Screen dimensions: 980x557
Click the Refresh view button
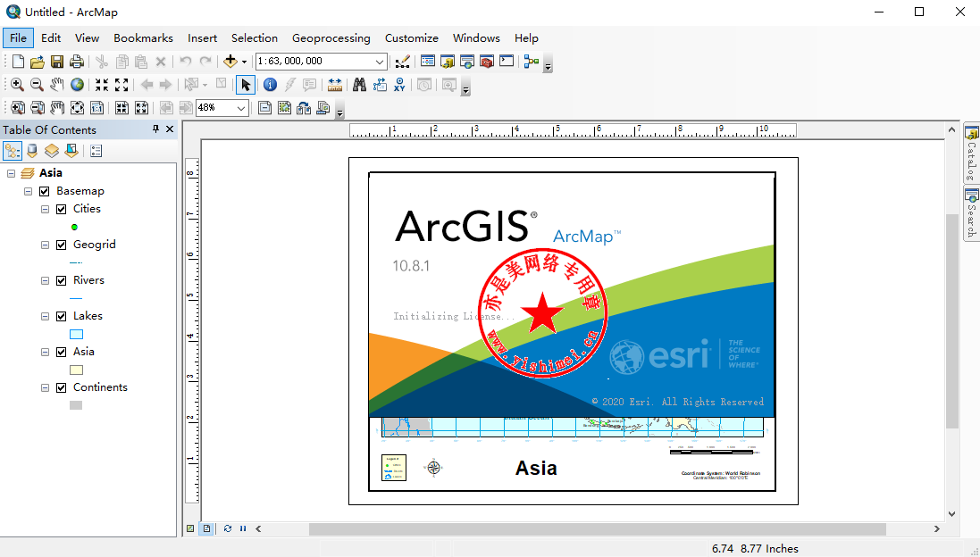(x=228, y=528)
